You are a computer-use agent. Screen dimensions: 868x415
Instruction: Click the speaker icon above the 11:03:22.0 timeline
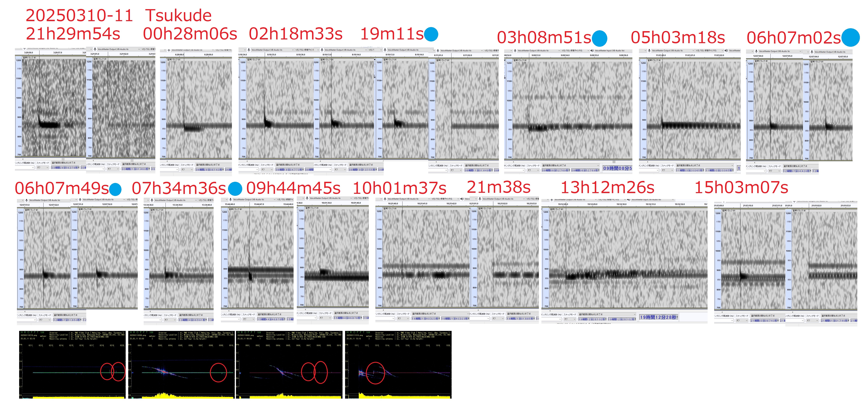pos(726,51)
